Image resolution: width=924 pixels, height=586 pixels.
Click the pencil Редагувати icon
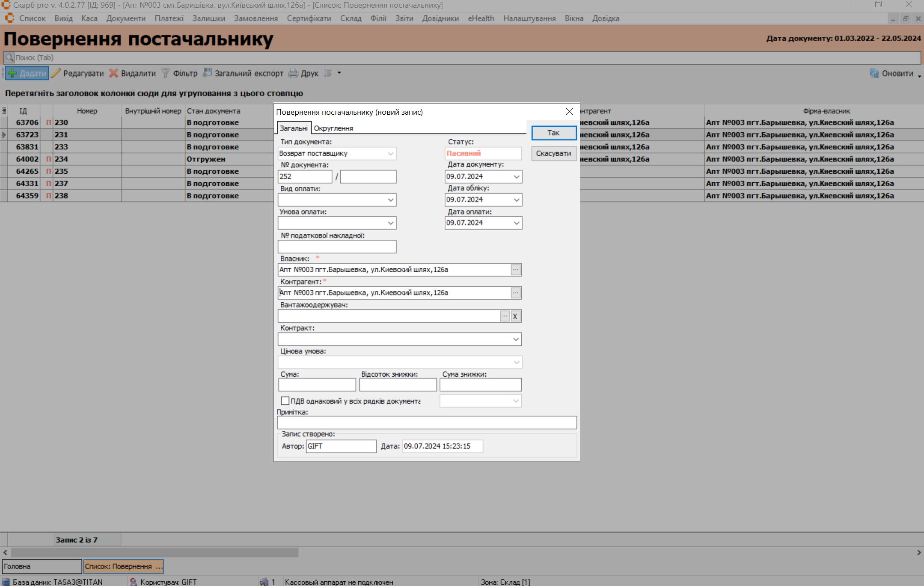pyautogui.click(x=56, y=73)
